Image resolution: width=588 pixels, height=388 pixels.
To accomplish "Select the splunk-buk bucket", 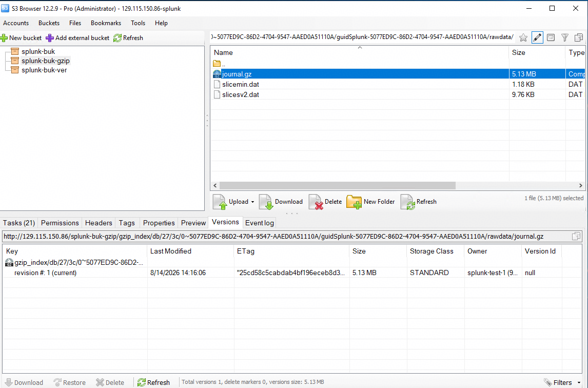I will coord(38,51).
